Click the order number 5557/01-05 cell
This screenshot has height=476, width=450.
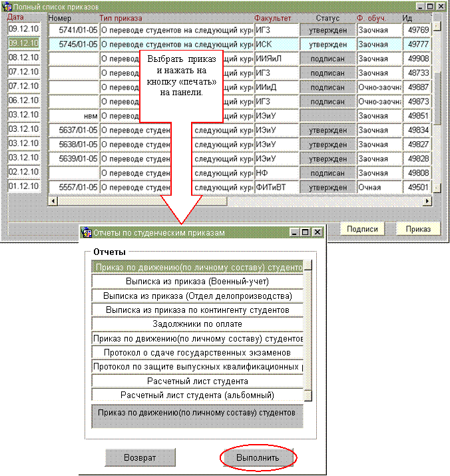pyautogui.click(x=74, y=187)
